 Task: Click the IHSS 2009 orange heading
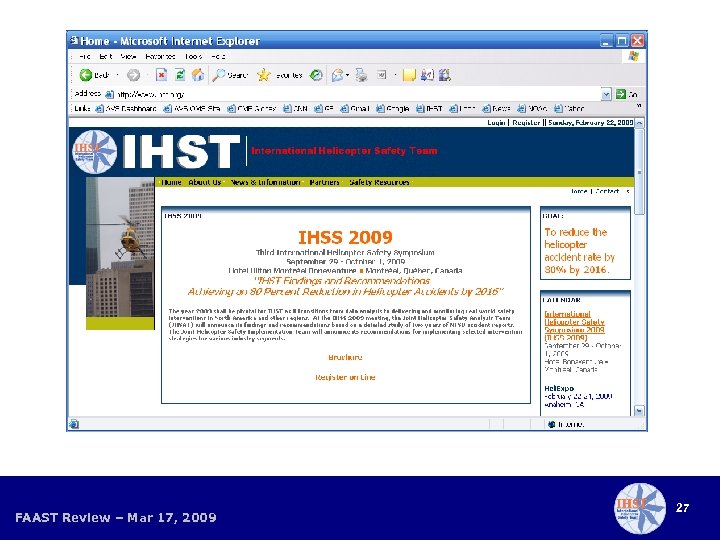(x=345, y=237)
